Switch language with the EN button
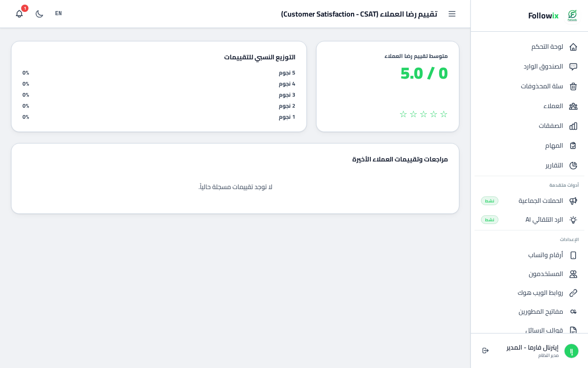The width and height of the screenshot is (588, 368). click(58, 13)
